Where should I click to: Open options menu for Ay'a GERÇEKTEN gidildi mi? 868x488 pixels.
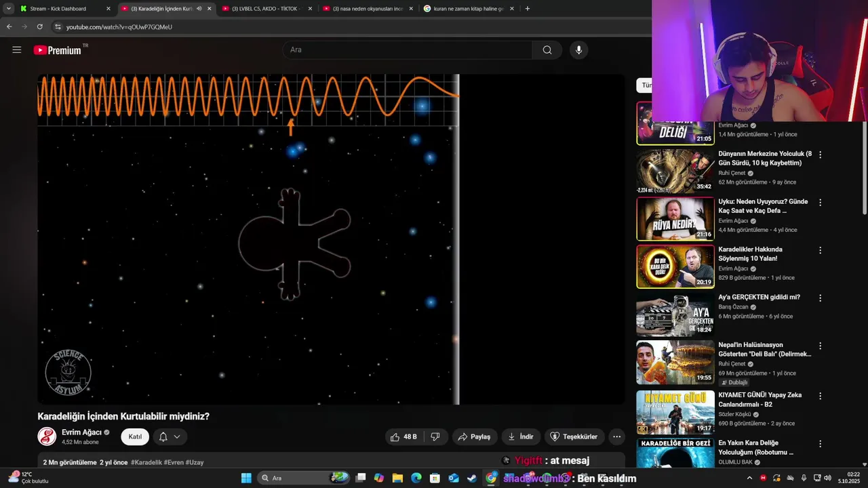click(x=820, y=298)
